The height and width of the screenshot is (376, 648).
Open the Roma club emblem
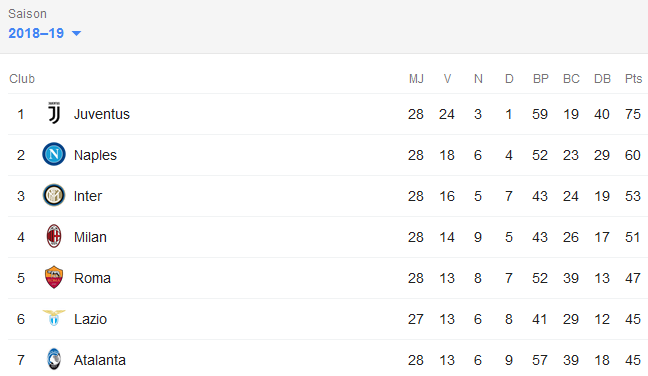(x=54, y=277)
